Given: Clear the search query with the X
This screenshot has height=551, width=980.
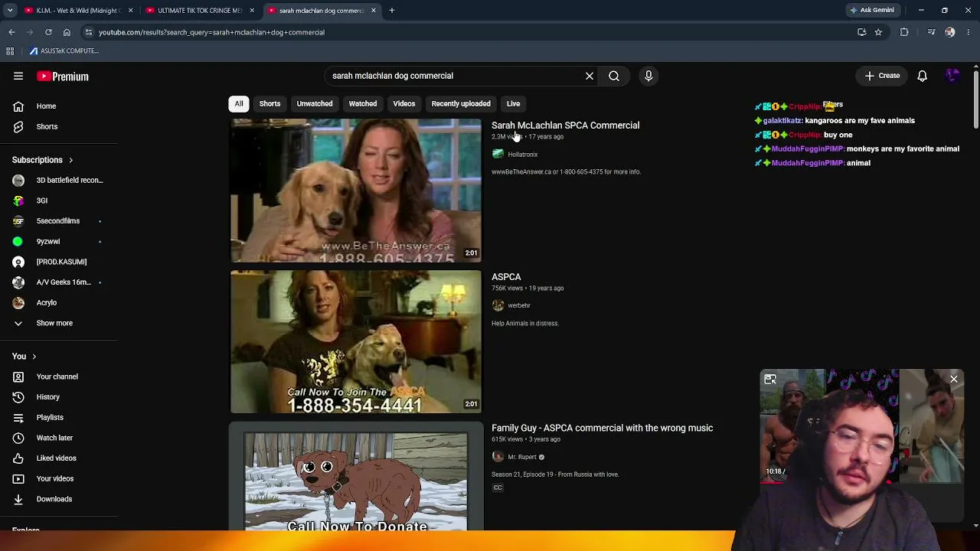Looking at the screenshot, I should point(590,76).
